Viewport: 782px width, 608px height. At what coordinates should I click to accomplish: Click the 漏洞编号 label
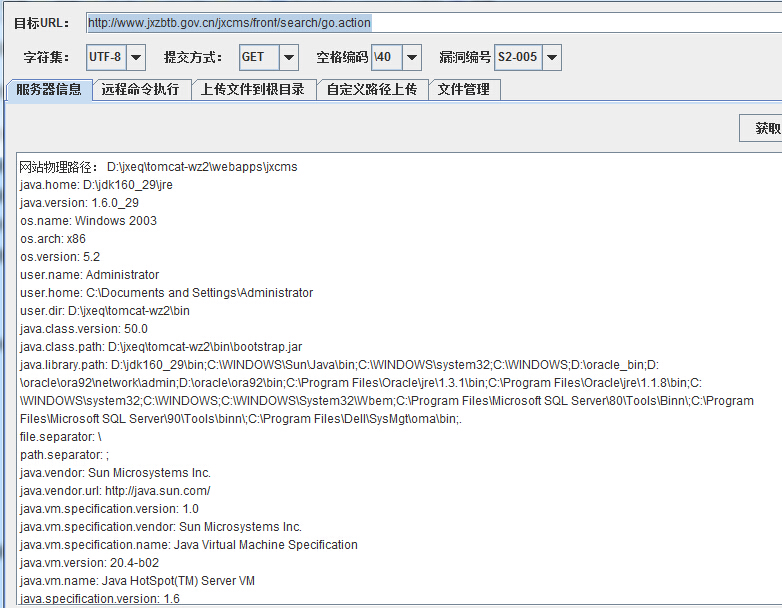pos(465,57)
